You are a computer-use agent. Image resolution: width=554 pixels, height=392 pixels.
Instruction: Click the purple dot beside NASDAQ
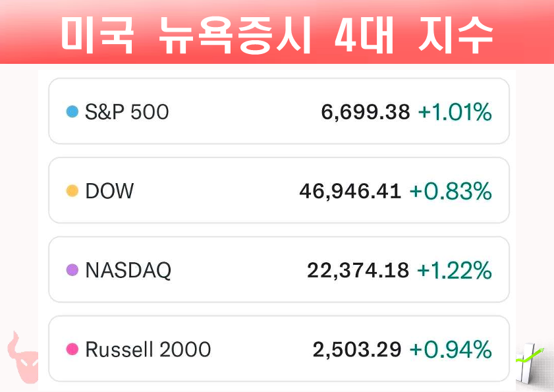[72, 270]
